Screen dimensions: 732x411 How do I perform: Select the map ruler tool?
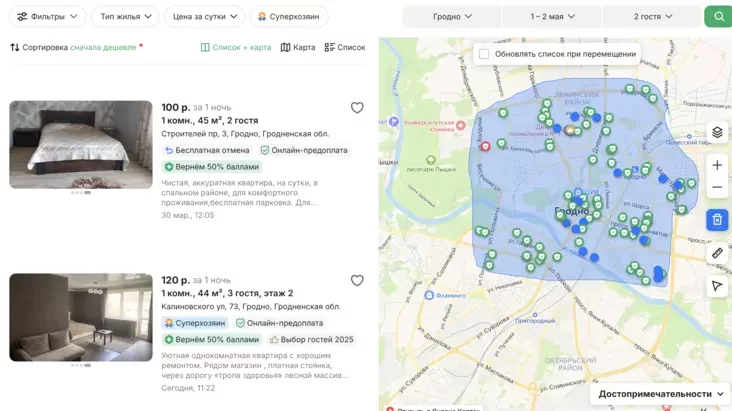[717, 254]
